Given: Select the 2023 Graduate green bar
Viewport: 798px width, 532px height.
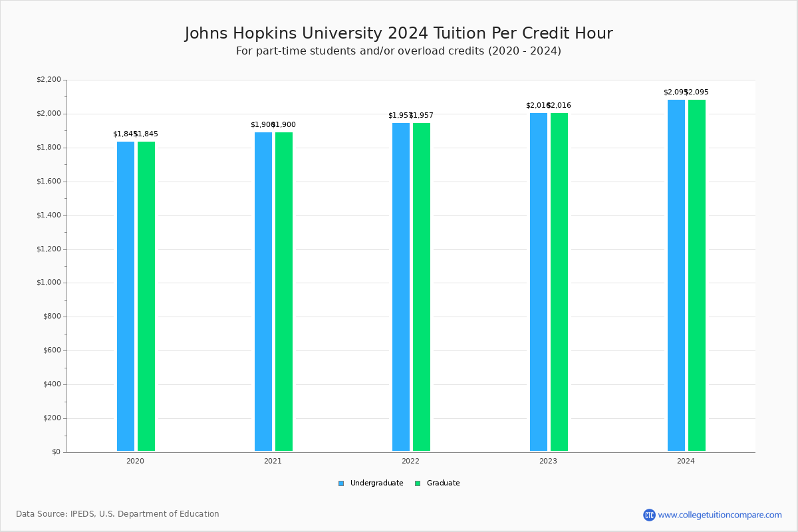Looking at the screenshot, I should (559, 282).
